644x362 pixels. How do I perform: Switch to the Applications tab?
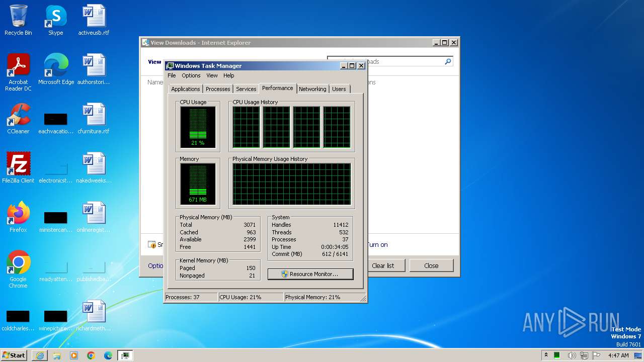pos(186,89)
